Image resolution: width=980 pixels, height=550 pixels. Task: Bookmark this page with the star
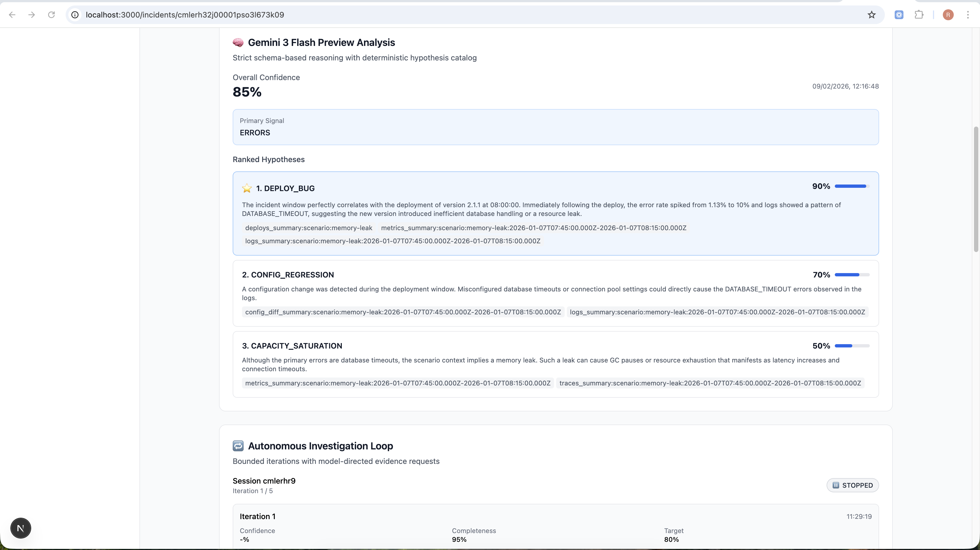pos(871,15)
